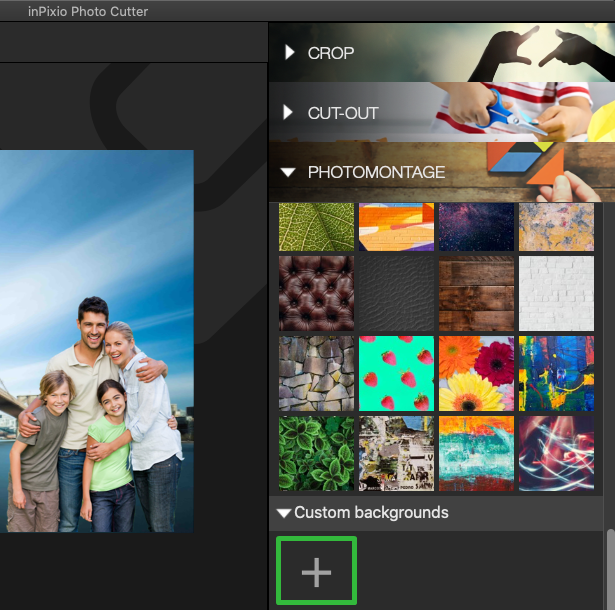This screenshot has height=610, width=615.
Task: Expand the CROP section arrow
Action: tap(290, 52)
